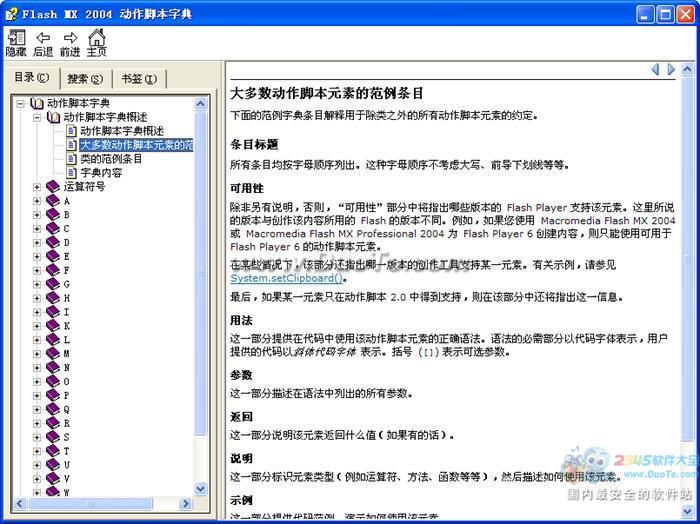This screenshot has width=700, height=524.
Task: Go to next topic with right blue arrow
Action: 671,69
